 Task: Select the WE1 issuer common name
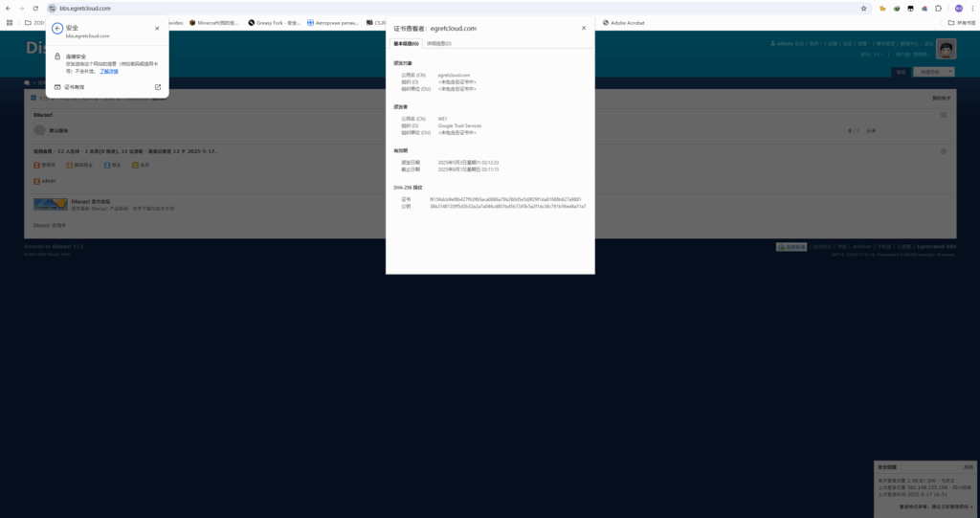click(442, 119)
